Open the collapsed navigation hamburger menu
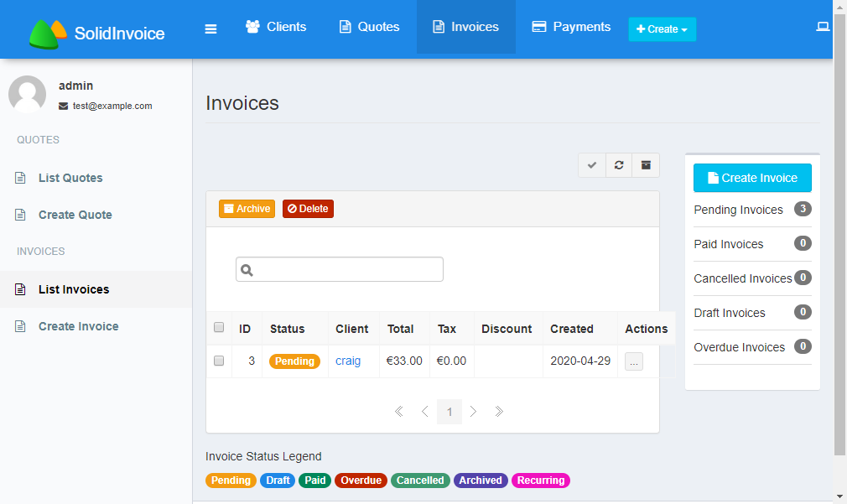Viewport: 847px width, 504px height. click(x=210, y=27)
